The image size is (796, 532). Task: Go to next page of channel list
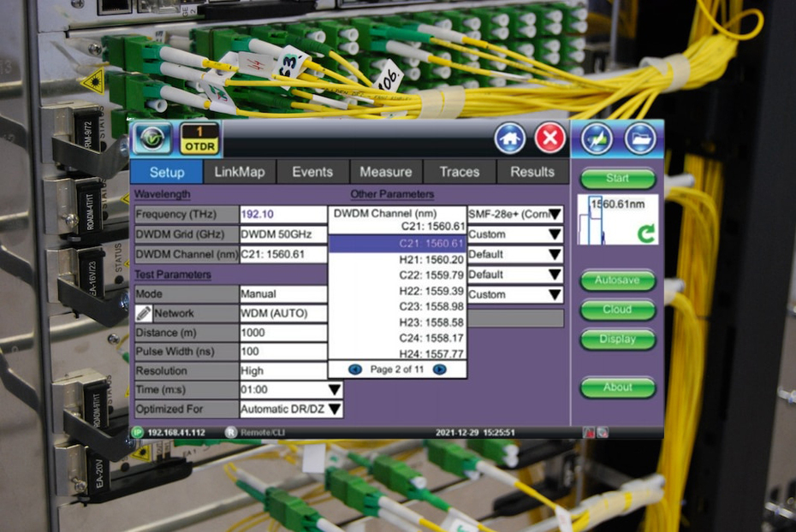[x=439, y=369]
